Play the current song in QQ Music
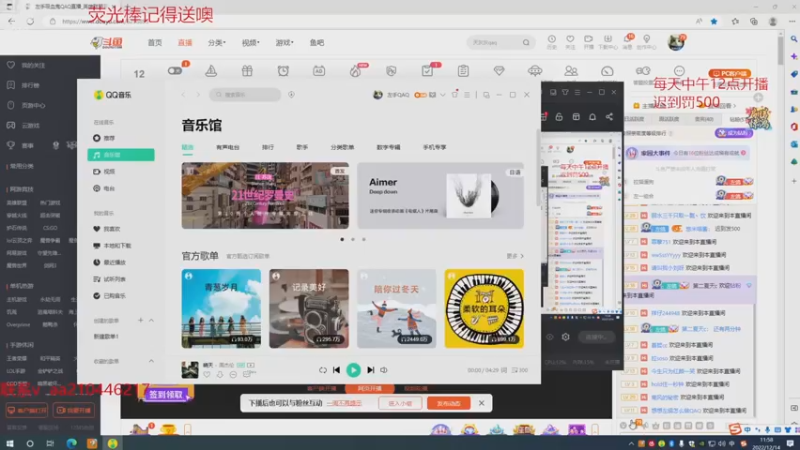Screen dimensions: 800x450 tap(353, 370)
